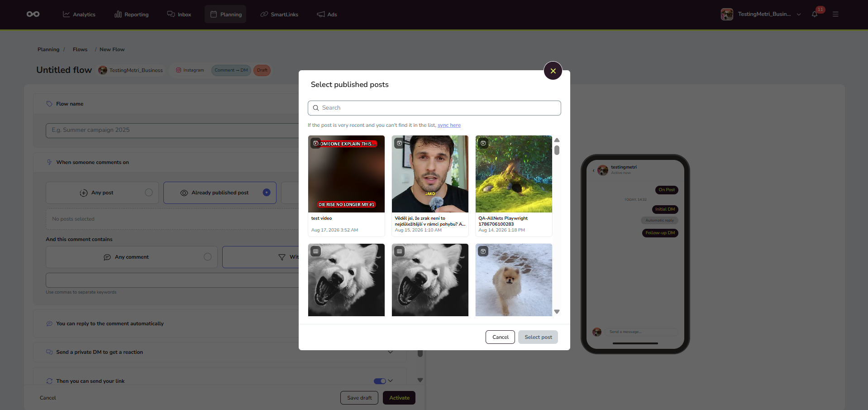Image resolution: width=868 pixels, height=410 pixels.
Task: Click the lightning icon beside When someone comments on
Action: (x=49, y=162)
